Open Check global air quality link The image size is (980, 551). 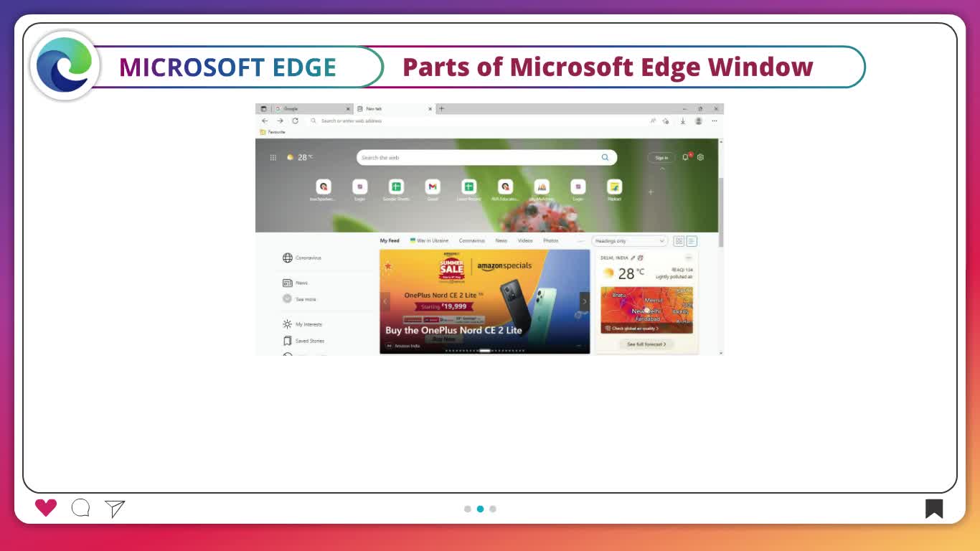631,329
